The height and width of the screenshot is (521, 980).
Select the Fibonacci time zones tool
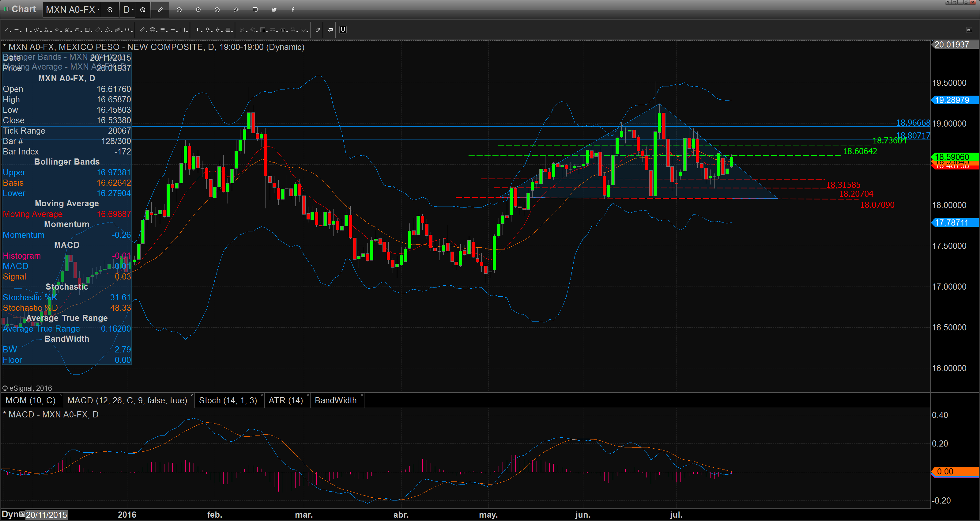point(183,30)
